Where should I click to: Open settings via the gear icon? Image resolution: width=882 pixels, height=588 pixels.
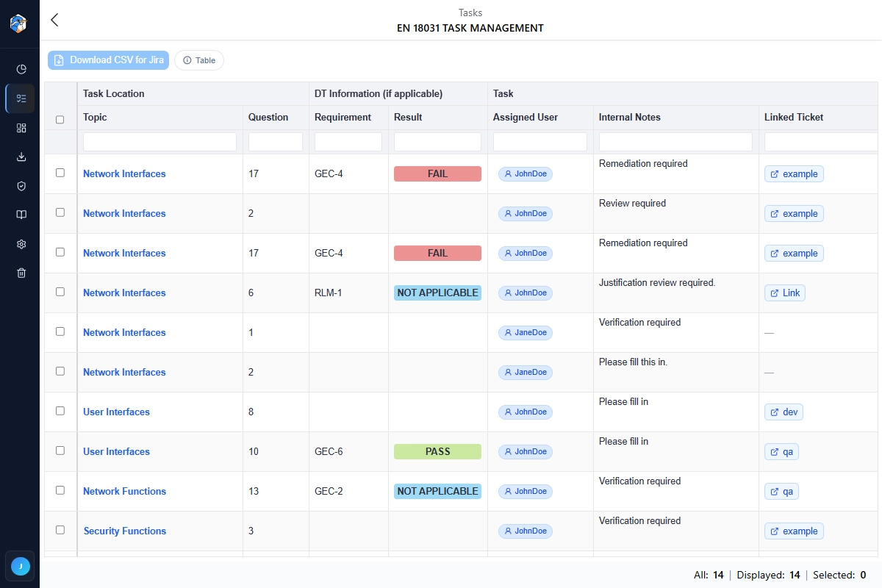point(21,243)
